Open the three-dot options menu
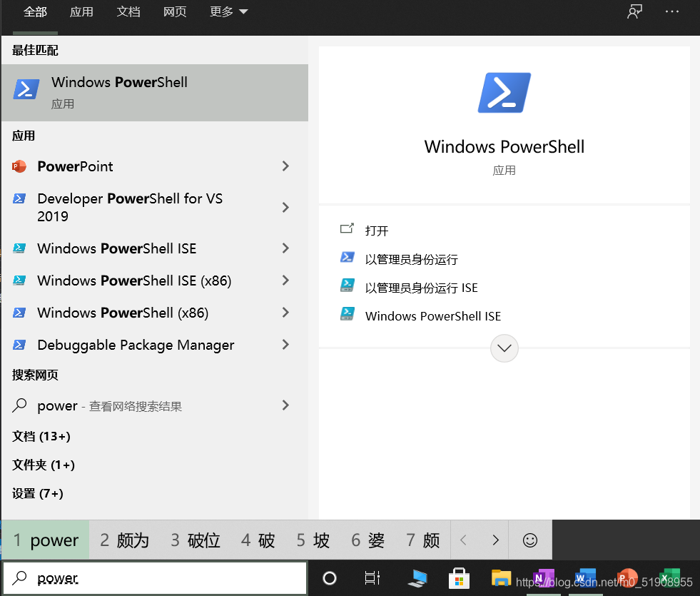 [672, 11]
